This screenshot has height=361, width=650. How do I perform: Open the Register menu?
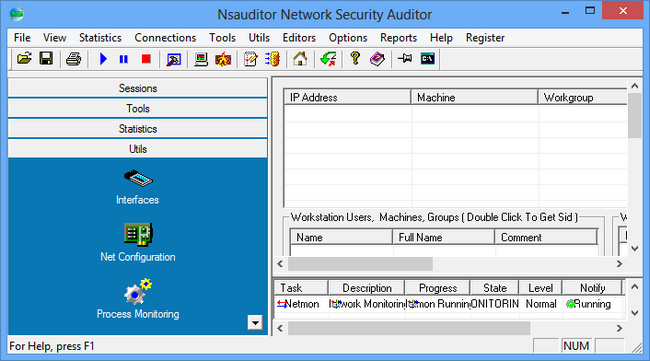[485, 38]
